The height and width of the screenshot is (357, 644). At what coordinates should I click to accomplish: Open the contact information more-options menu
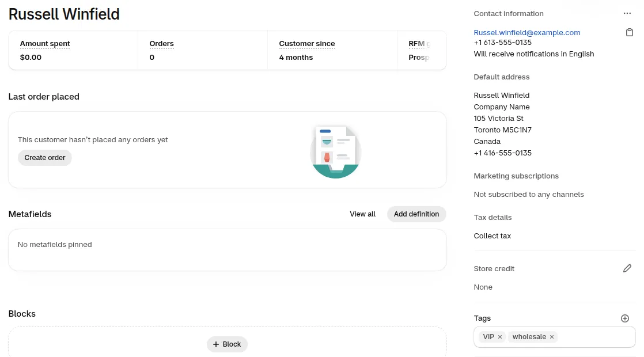coord(627,14)
